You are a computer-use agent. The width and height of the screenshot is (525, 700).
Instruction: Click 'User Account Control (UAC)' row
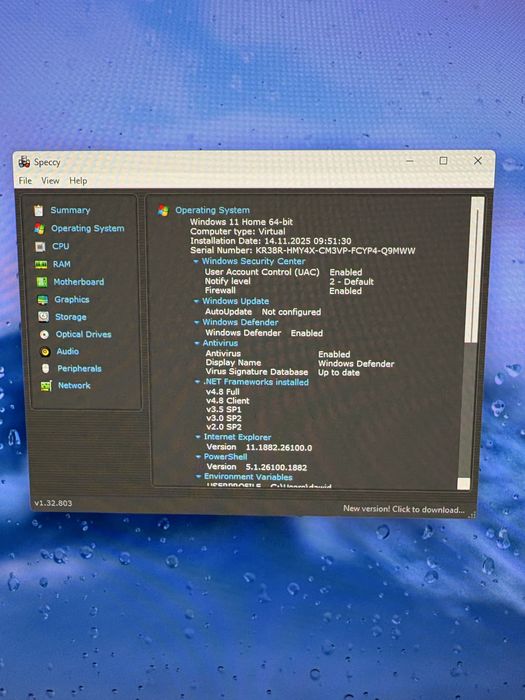coord(283,272)
